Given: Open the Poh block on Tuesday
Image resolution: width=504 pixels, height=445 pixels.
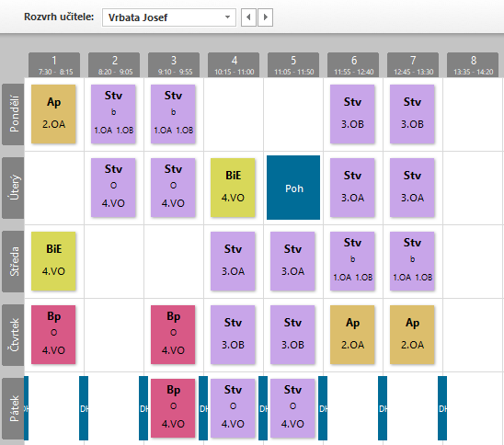Looking at the screenshot, I should (x=293, y=188).
